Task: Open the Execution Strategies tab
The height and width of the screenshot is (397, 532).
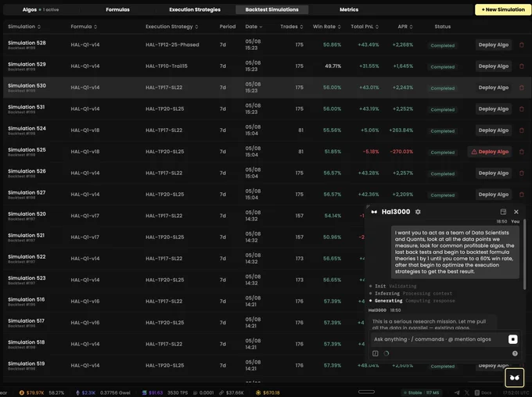Action: pos(195,9)
